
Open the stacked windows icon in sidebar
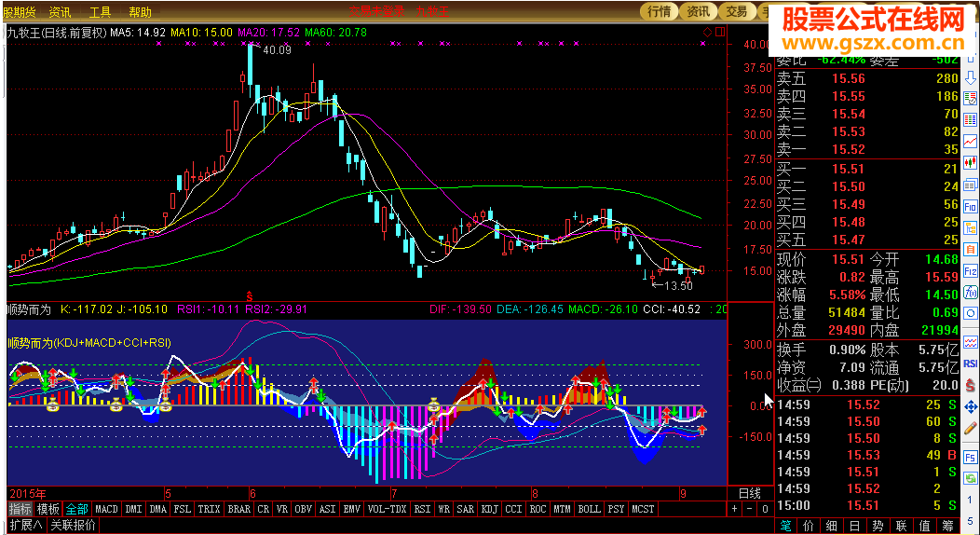[x=971, y=185]
